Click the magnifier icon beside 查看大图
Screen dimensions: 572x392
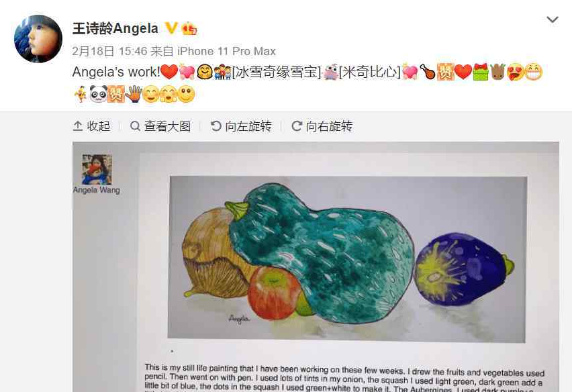[x=135, y=126]
